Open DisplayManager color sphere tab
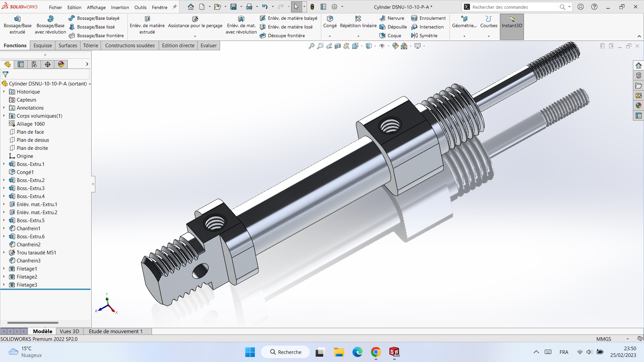 61,64
